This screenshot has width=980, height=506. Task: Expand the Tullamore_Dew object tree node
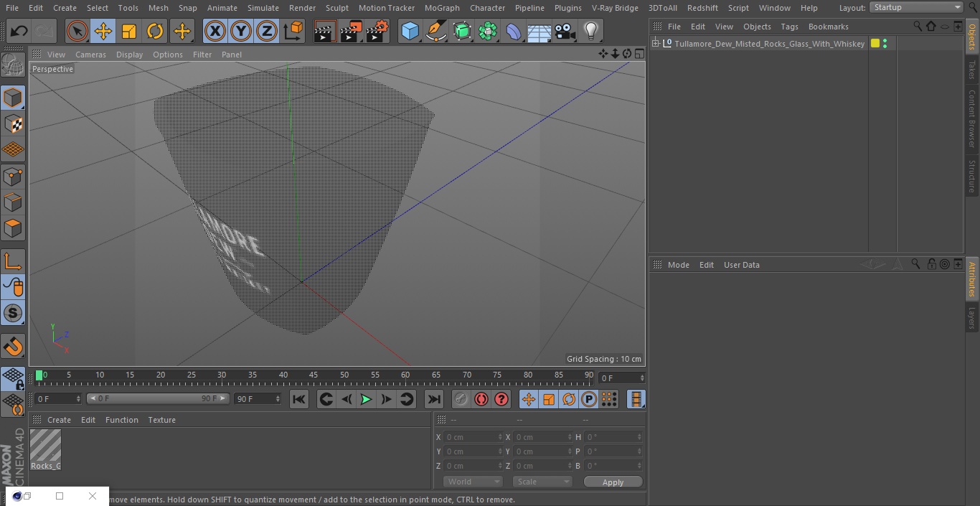click(x=655, y=44)
